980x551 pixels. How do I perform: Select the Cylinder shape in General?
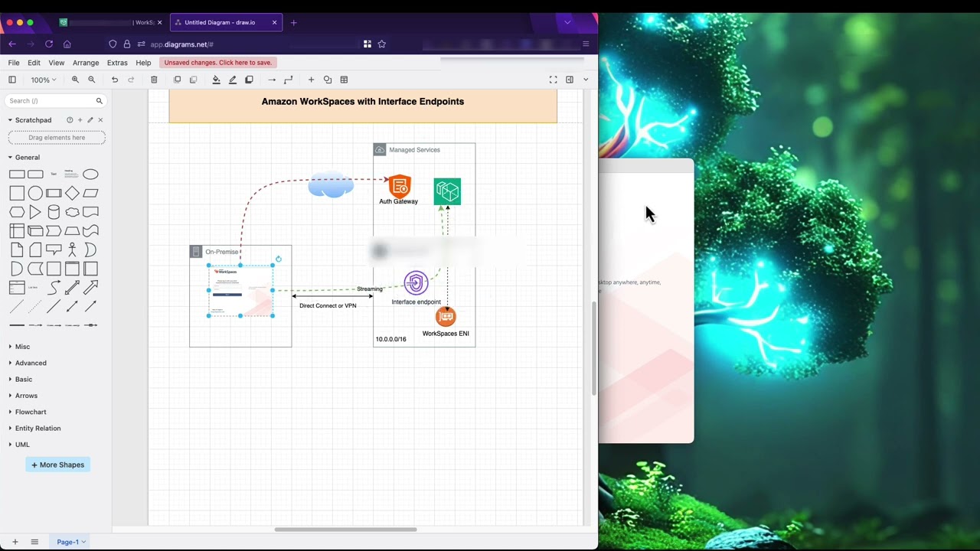[54, 212]
